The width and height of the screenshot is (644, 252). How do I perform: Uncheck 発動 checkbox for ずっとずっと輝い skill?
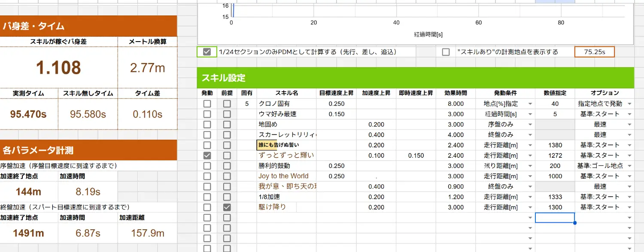pyautogui.click(x=207, y=156)
